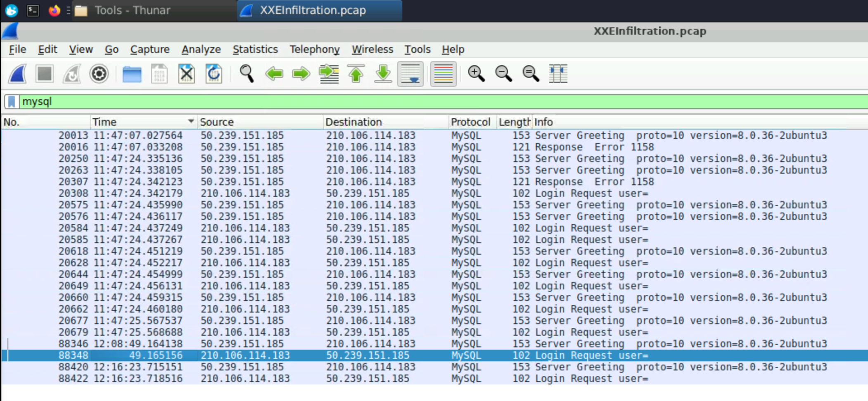The width and height of the screenshot is (868, 401).
Task: Toggle auto scroll during live capture
Action: (410, 74)
